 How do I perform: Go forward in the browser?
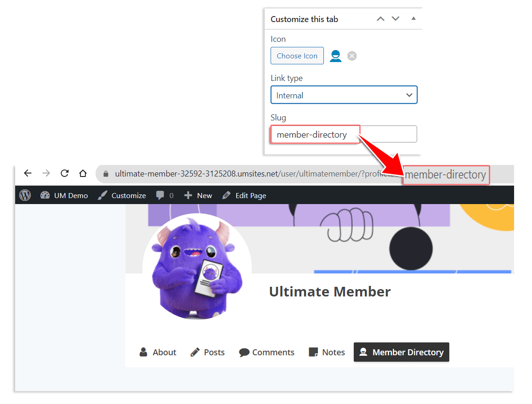tap(46, 173)
